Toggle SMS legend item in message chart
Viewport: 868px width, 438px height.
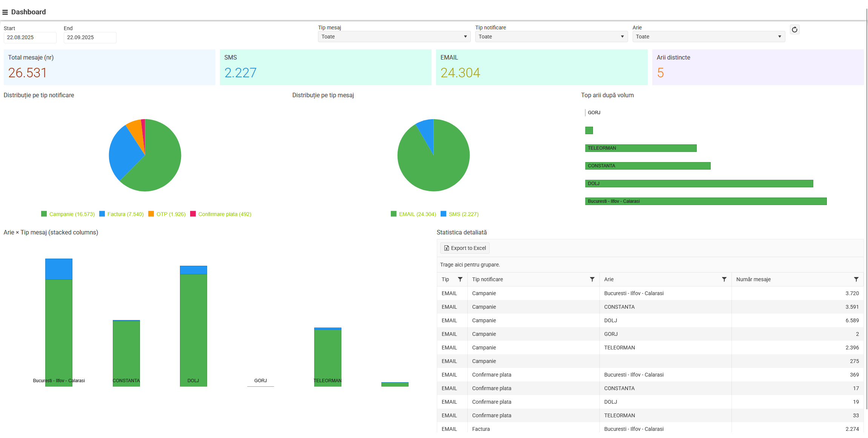pyautogui.click(x=463, y=214)
